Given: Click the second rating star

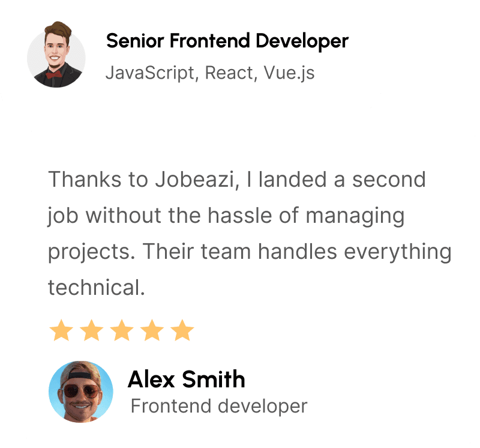Looking at the screenshot, I should tap(92, 330).
